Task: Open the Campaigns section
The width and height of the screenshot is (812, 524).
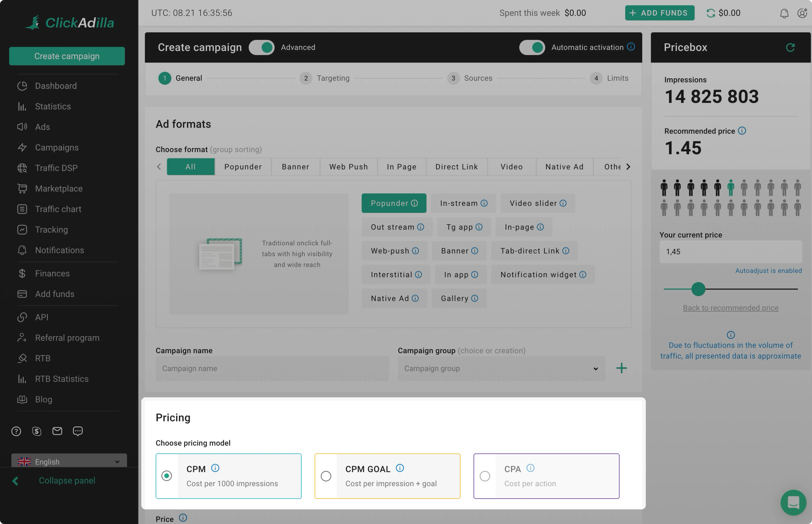Action: coord(56,147)
